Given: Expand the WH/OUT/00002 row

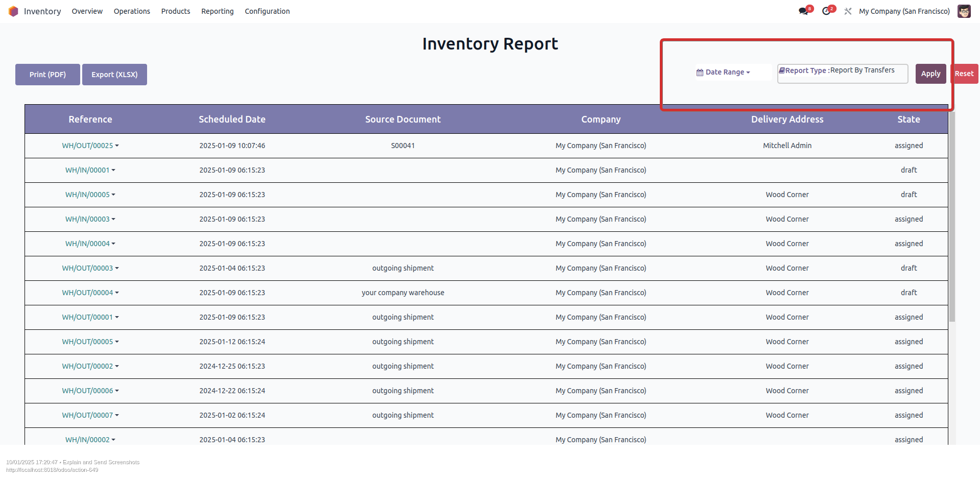Looking at the screenshot, I should pos(90,366).
